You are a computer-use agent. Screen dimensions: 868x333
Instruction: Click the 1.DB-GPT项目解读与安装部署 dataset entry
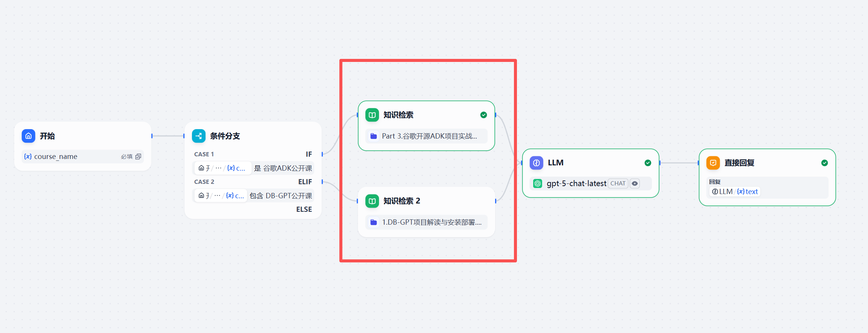[426, 222]
